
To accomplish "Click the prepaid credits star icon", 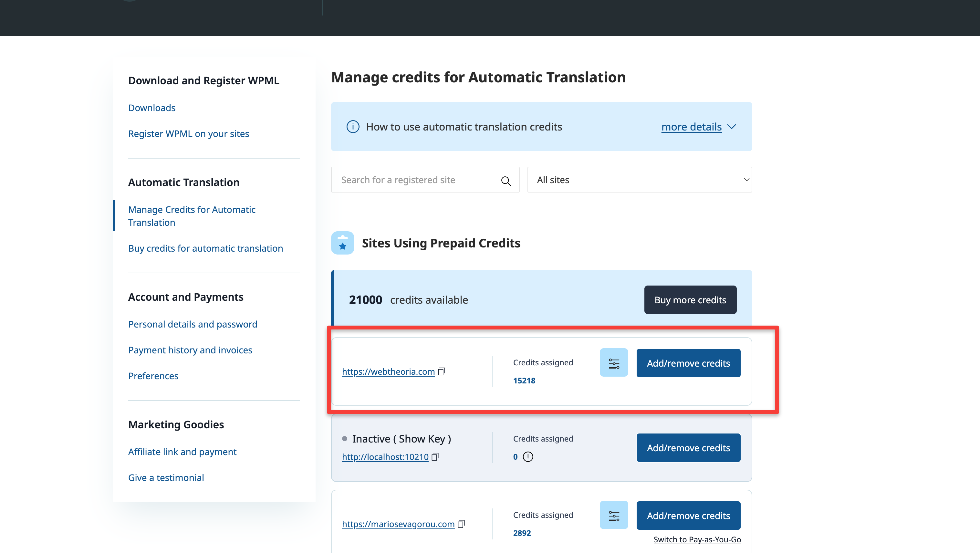I will click(x=342, y=243).
